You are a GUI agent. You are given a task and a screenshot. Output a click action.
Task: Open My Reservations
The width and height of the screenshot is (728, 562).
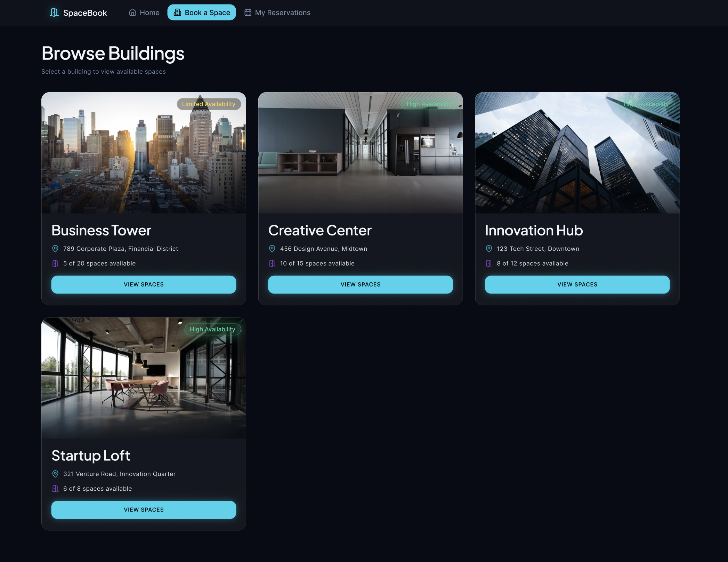point(277,13)
